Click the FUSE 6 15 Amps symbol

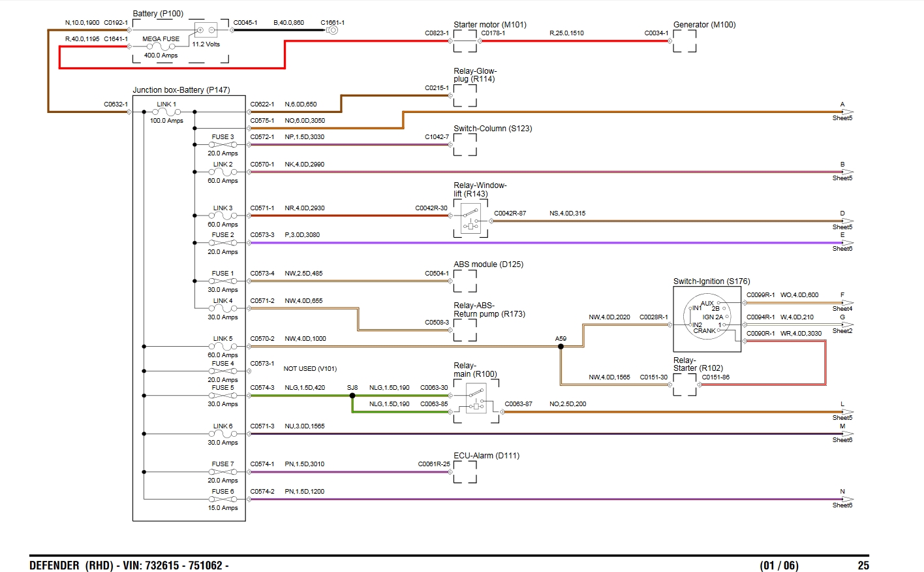(x=223, y=500)
